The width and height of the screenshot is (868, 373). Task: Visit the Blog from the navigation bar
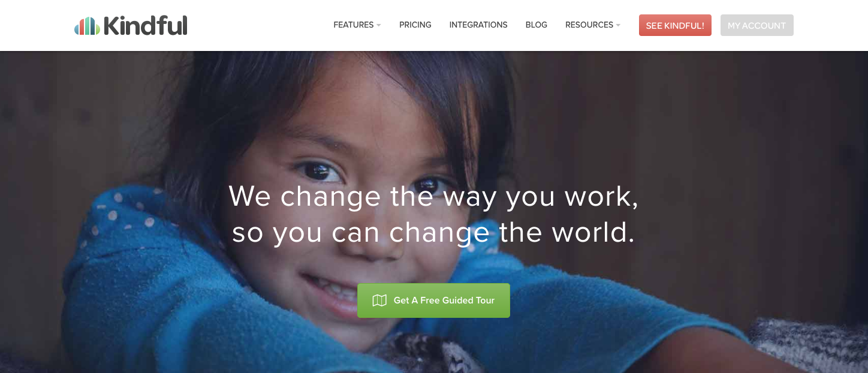point(537,25)
